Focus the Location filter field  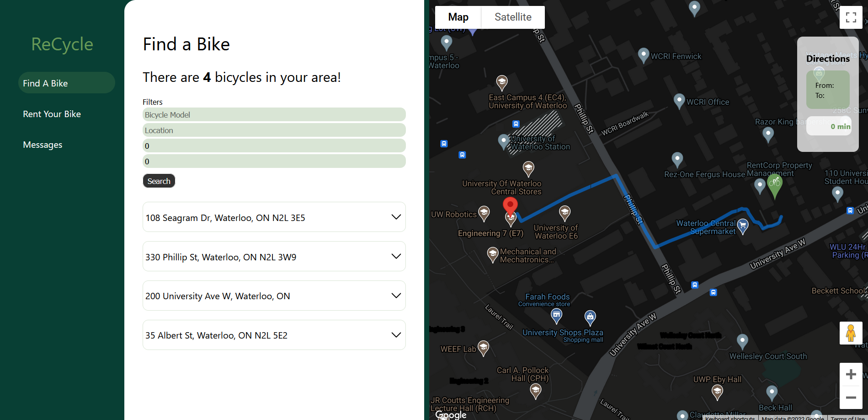pos(274,130)
